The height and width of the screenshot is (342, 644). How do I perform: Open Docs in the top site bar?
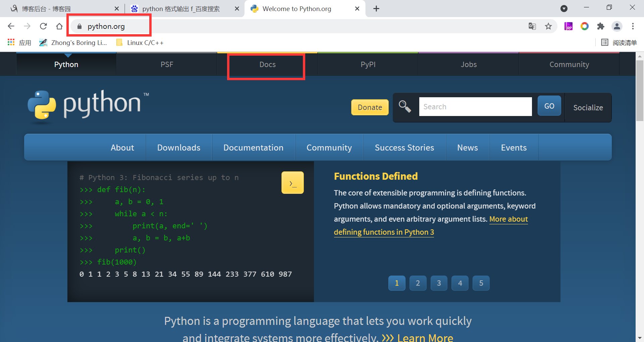(267, 64)
